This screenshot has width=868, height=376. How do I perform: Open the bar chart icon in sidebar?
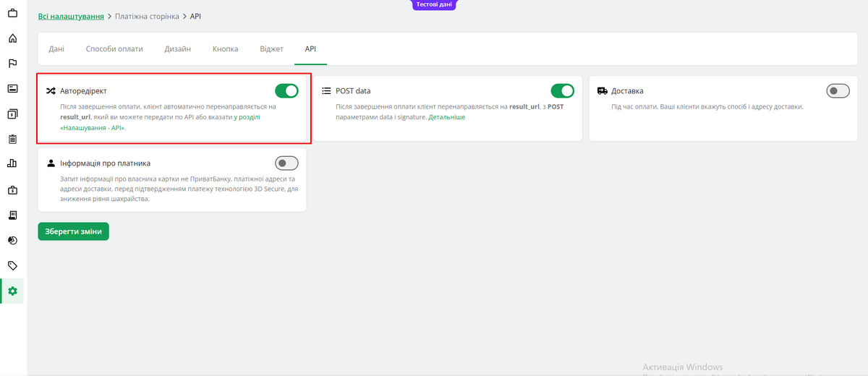(x=12, y=164)
